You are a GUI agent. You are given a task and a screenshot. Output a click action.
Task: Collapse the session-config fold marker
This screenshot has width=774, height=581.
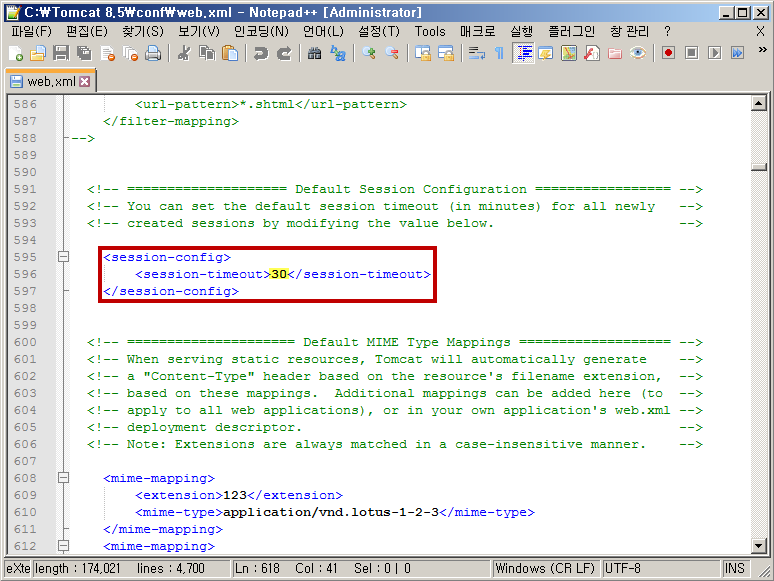(64, 257)
